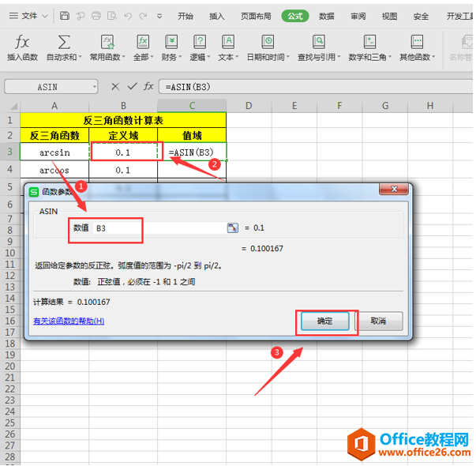This screenshot has height=466, width=476.
Task: Click the Save icon in quick toolbar
Action: point(65,16)
